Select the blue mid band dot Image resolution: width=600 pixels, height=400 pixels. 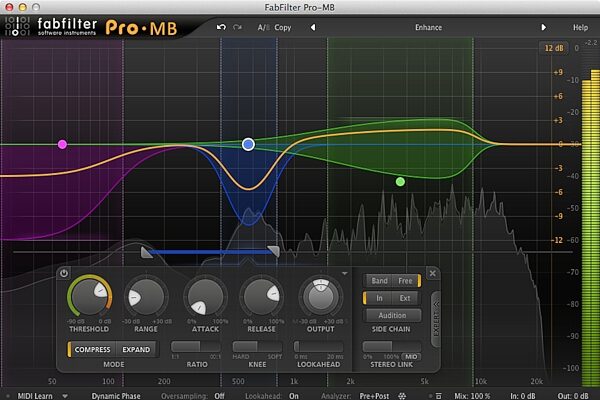(248, 144)
